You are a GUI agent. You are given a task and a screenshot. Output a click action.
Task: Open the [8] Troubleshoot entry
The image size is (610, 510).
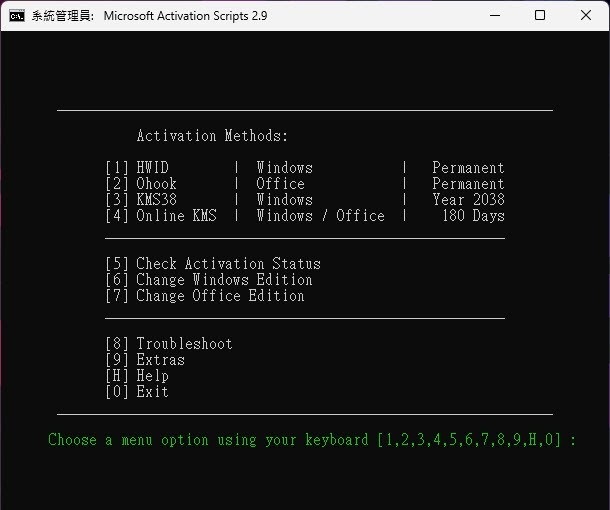(x=169, y=344)
